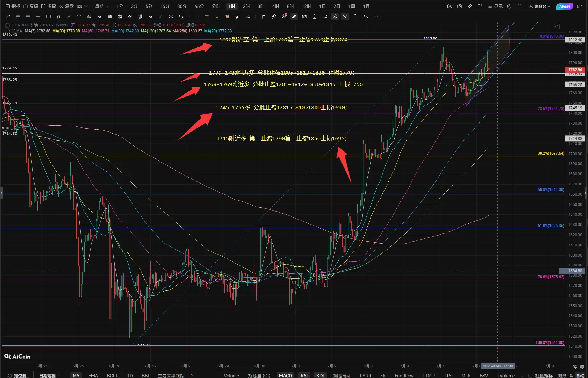The height and width of the screenshot is (378, 588).
Task: Toggle the RSI sub-indicator
Action: 304,375
